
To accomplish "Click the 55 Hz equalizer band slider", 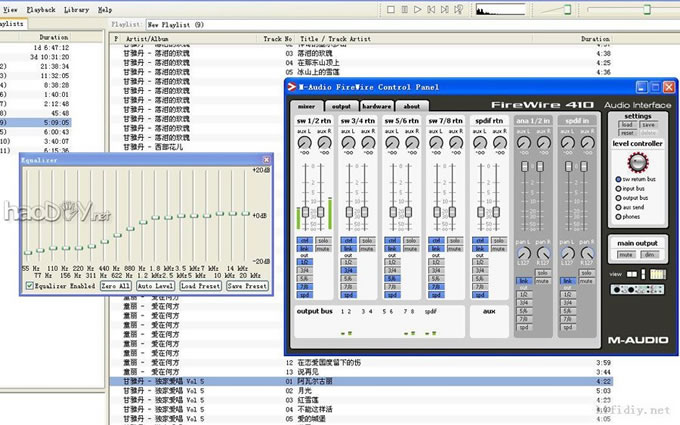I will pyautogui.click(x=27, y=252).
